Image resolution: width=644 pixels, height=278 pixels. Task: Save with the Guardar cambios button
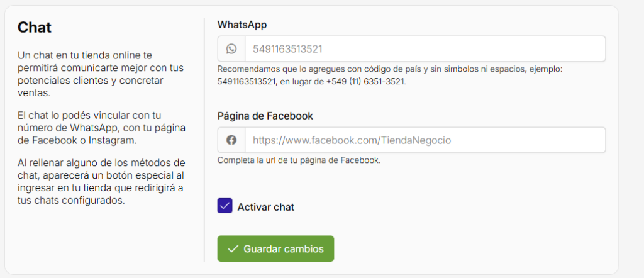pyautogui.click(x=275, y=248)
